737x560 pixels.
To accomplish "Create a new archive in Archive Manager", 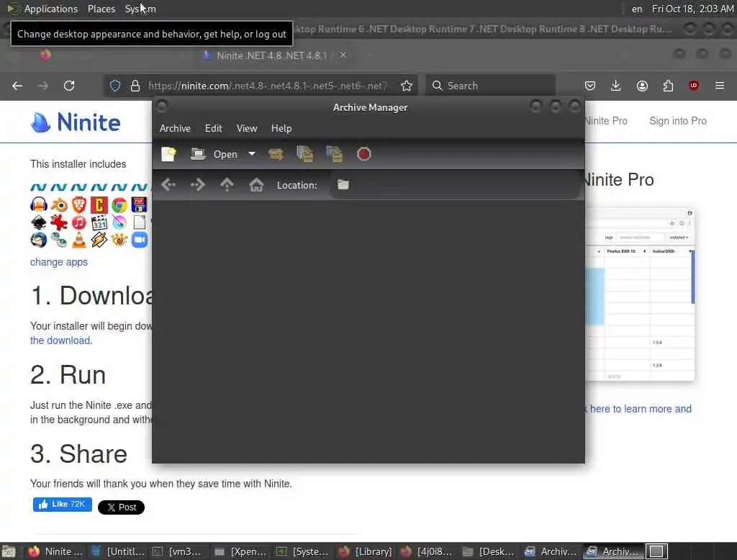I will coord(168,154).
